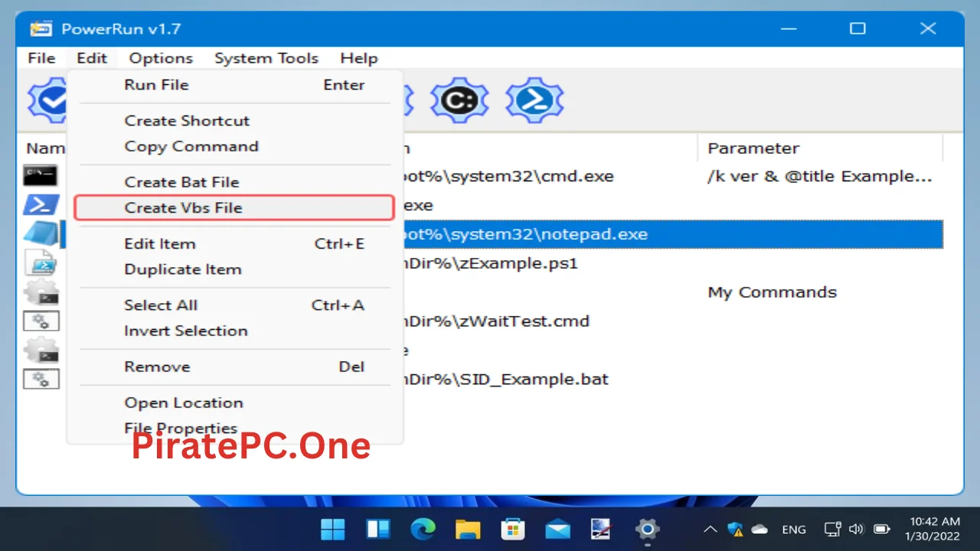Viewport: 980px width, 551px height.
Task: Select the icon in the SID_Example.bat row
Action: pyautogui.click(x=41, y=379)
